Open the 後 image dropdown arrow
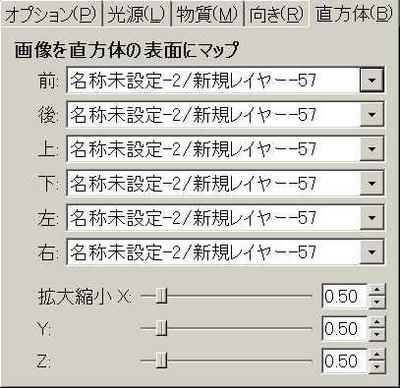 [x=371, y=115]
